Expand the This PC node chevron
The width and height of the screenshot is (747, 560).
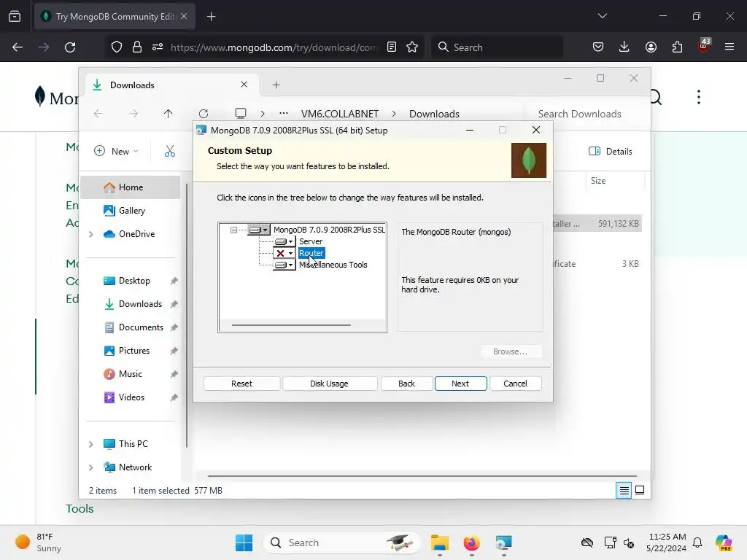point(91,444)
